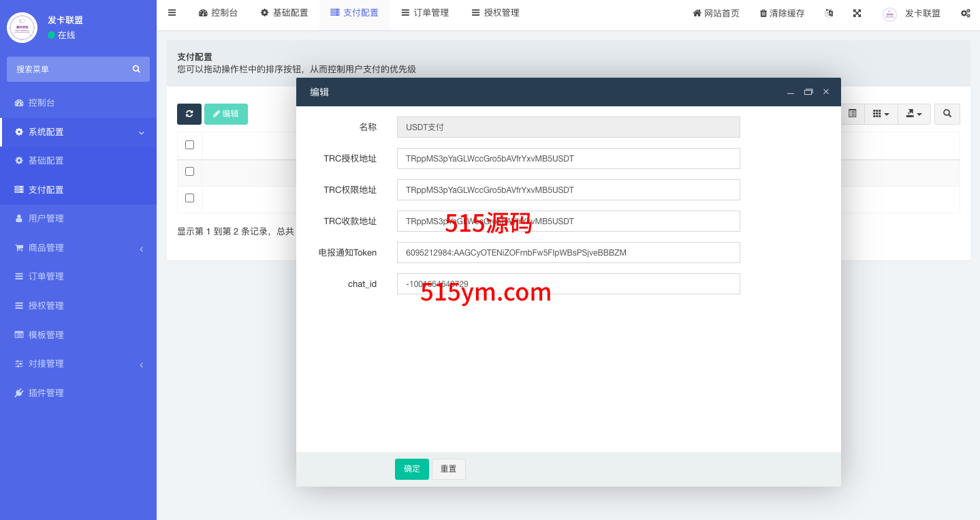Click the chat_id input field
980x520 pixels.
click(x=568, y=284)
